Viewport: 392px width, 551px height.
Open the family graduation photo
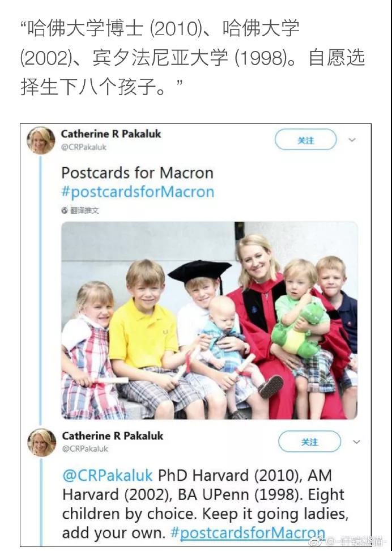click(x=210, y=320)
